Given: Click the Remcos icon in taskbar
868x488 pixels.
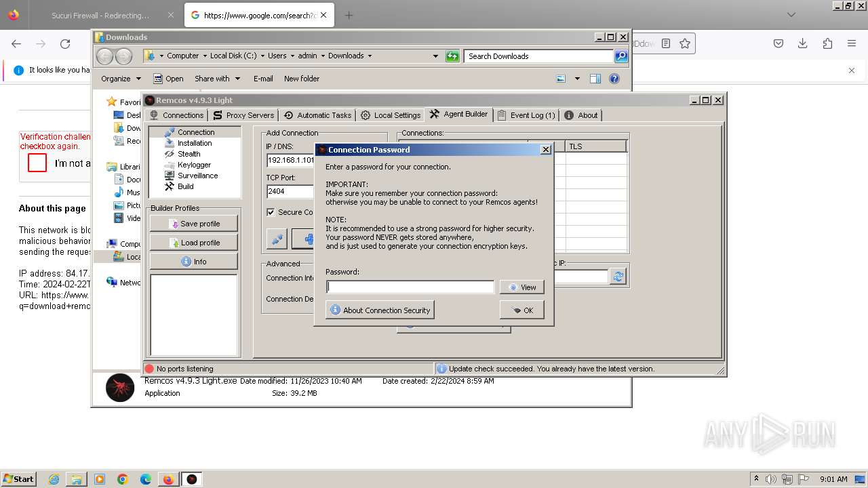Looking at the screenshot, I should click(192, 479).
